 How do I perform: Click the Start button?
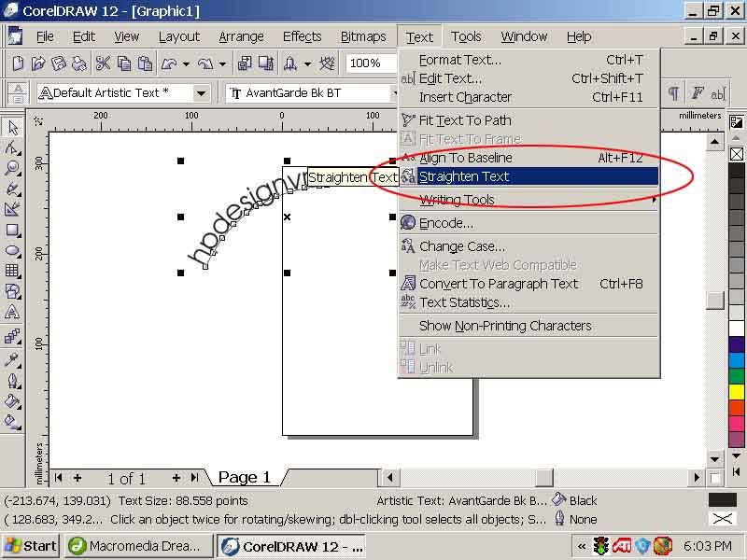click(x=31, y=546)
